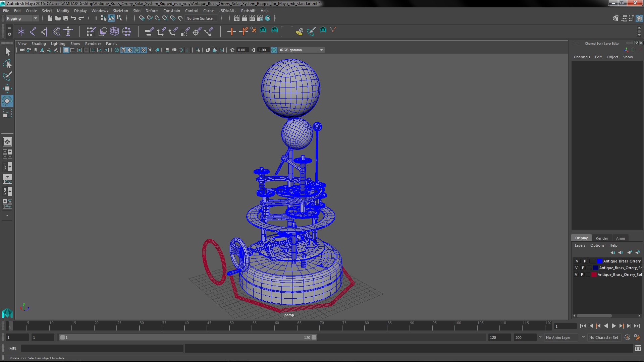Click the New Scene icon

coord(50,18)
